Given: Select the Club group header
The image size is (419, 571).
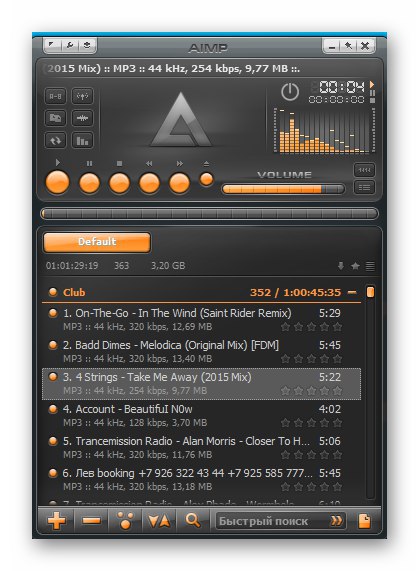Looking at the screenshot, I should pyautogui.click(x=201, y=292).
